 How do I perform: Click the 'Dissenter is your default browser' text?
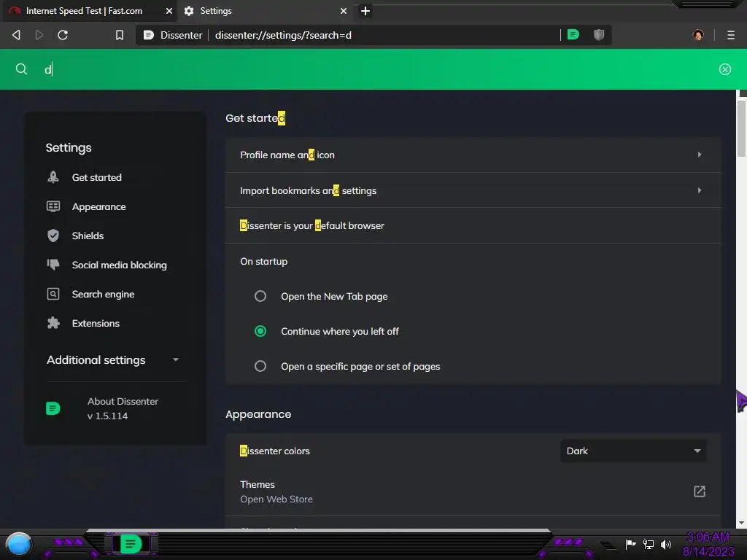pos(312,226)
